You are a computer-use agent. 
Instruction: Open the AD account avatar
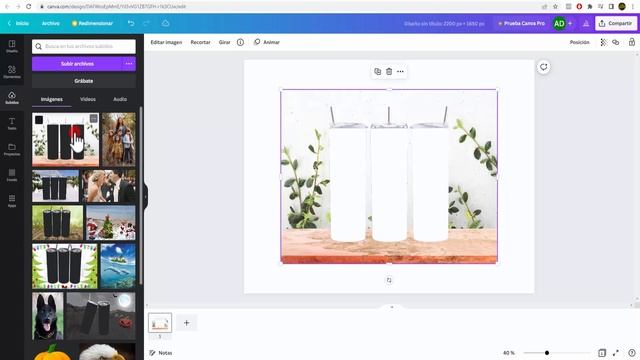[559, 24]
